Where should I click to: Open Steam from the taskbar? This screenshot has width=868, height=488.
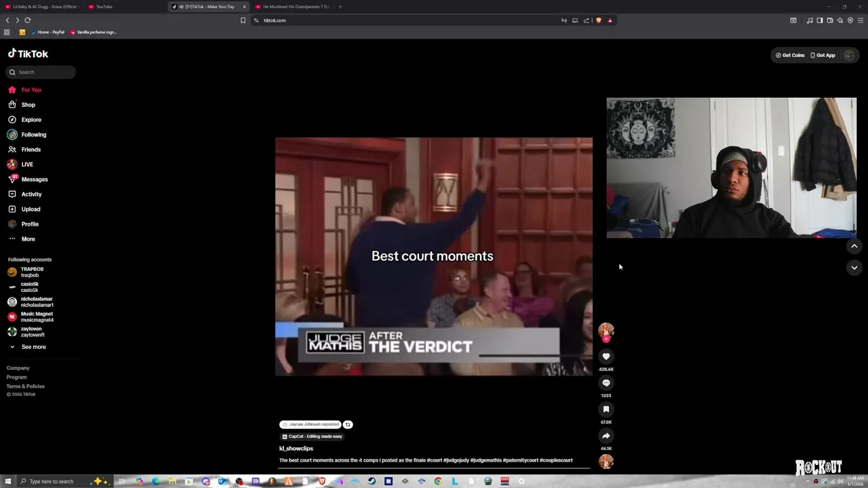tap(372, 481)
